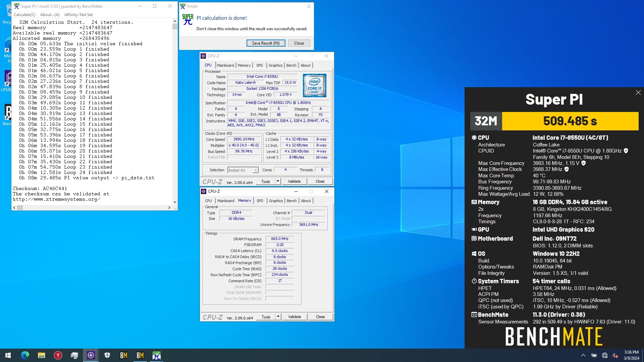Screen dimensions: 644x362
Task: Open the About...(A) menu in Super PI
Action: (50, 15)
